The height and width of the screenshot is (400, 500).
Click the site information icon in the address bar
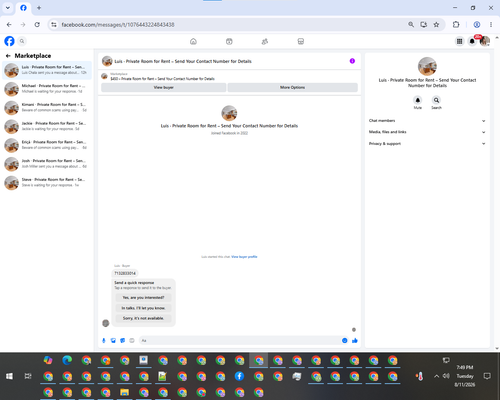54,25
